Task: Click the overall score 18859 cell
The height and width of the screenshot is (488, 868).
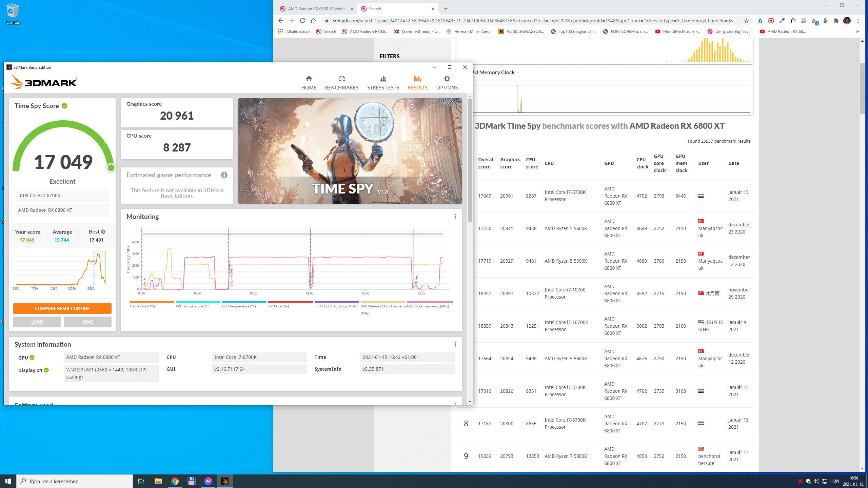Action: pyautogui.click(x=485, y=326)
